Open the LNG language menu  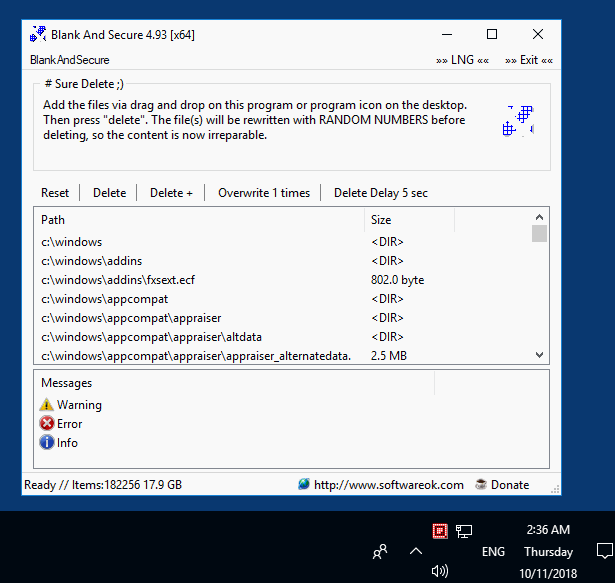pos(462,61)
